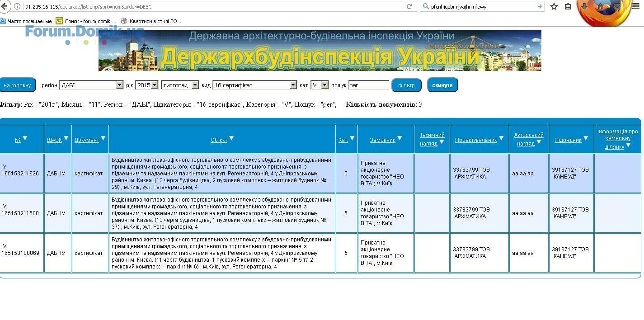The image size is (644, 320).
Task: Focus the пошук field containing "рег"
Action: [x=369, y=85]
